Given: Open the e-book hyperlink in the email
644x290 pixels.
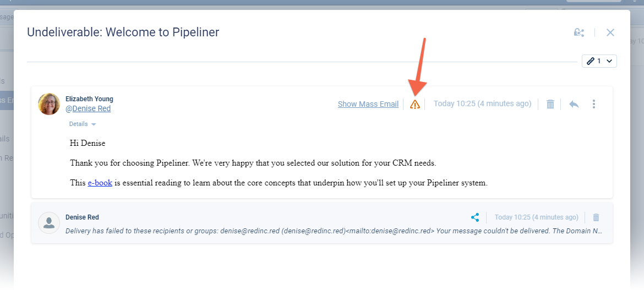Looking at the screenshot, I should tap(100, 183).
